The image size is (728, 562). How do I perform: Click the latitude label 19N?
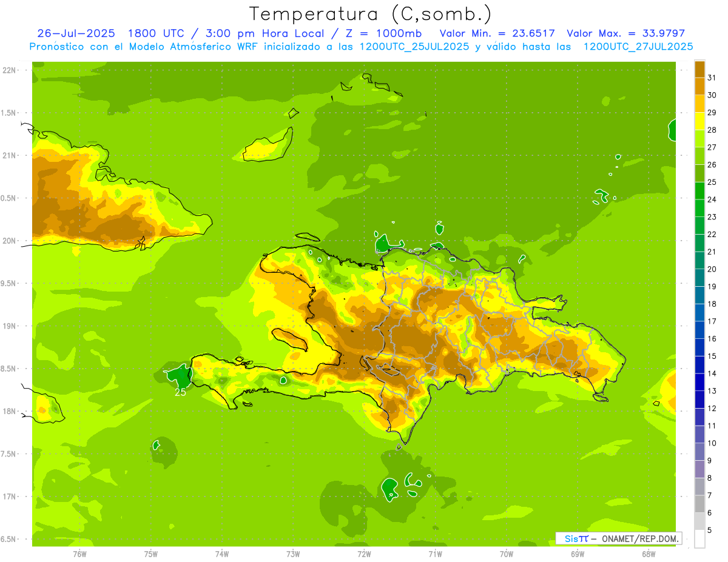coord(9,326)
